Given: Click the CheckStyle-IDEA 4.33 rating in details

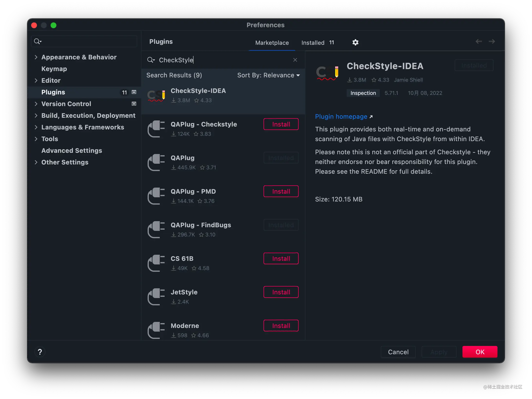Looking at the screenshot, I should tap(380, 80).
